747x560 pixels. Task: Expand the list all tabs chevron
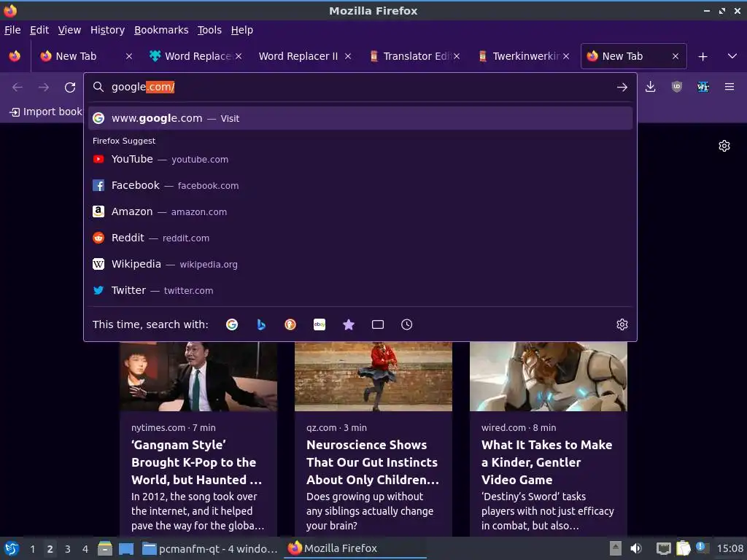click(x=732, y=56)
